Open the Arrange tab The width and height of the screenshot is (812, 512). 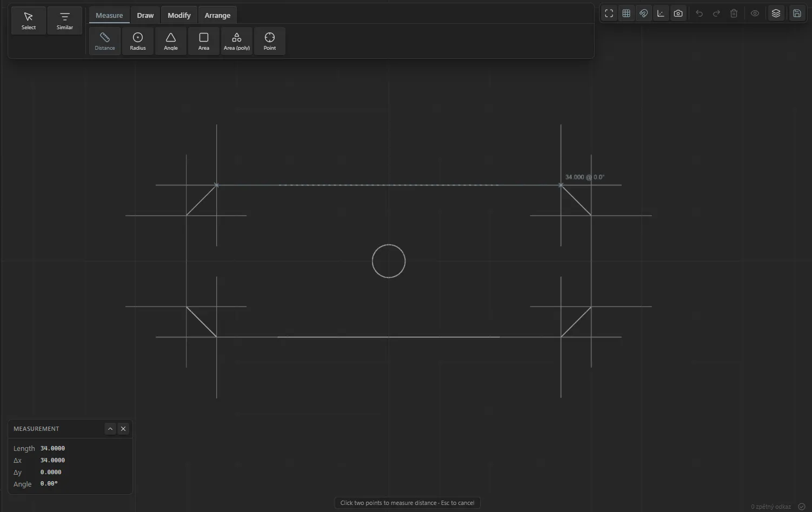point(217,15)
